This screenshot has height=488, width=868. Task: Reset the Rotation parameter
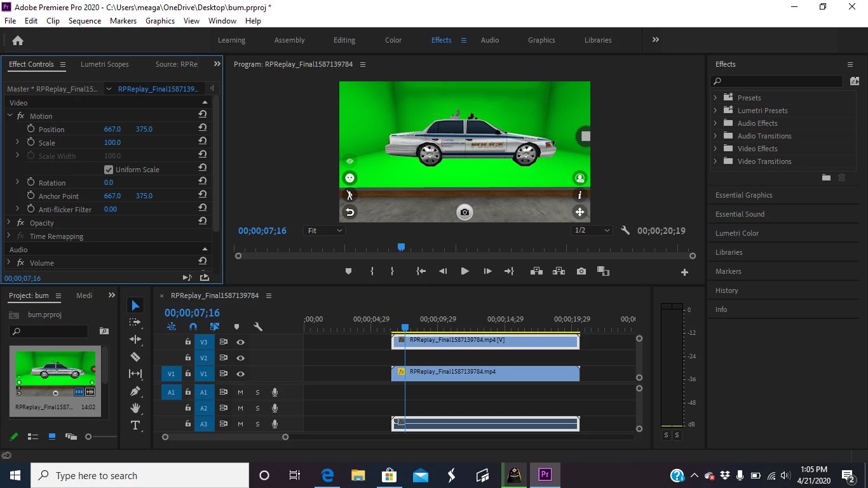coord(202,182)
